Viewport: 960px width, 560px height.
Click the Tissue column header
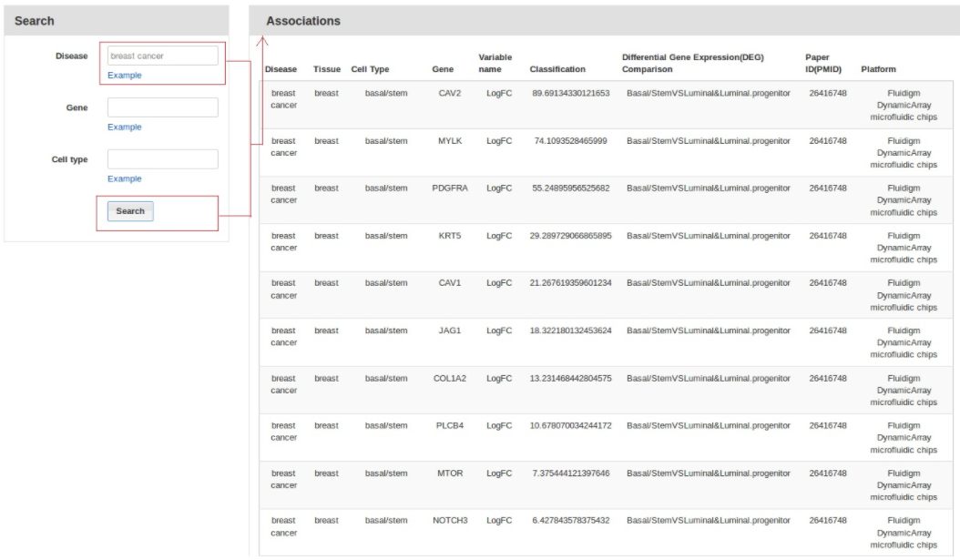pyautogui.click(x=327, y=69)
